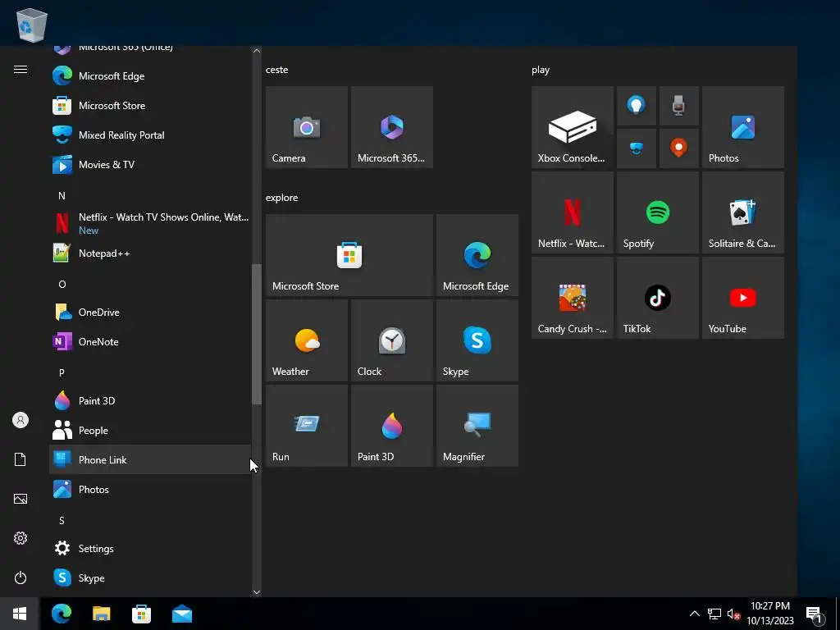The height and width of the screenshot is (630, 840).
Task: Open Paint 3D in the app list
Action: click(x=150, y=400)
